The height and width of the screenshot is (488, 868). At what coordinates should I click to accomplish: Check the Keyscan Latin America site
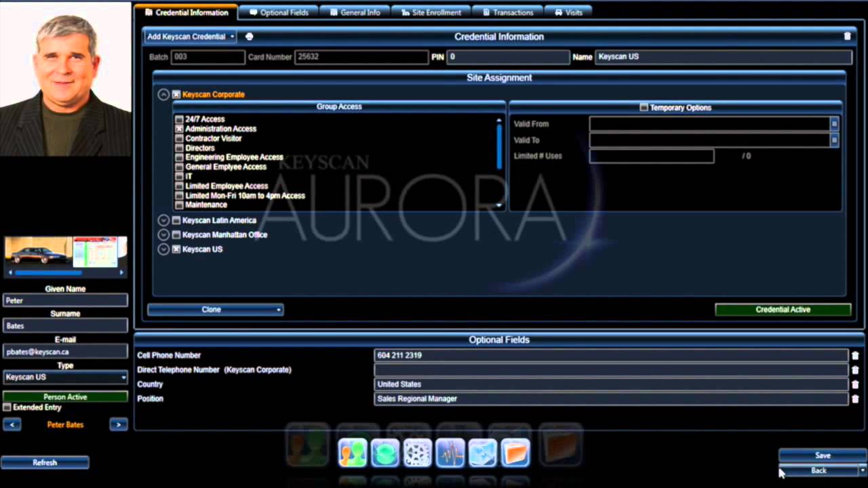176,220
